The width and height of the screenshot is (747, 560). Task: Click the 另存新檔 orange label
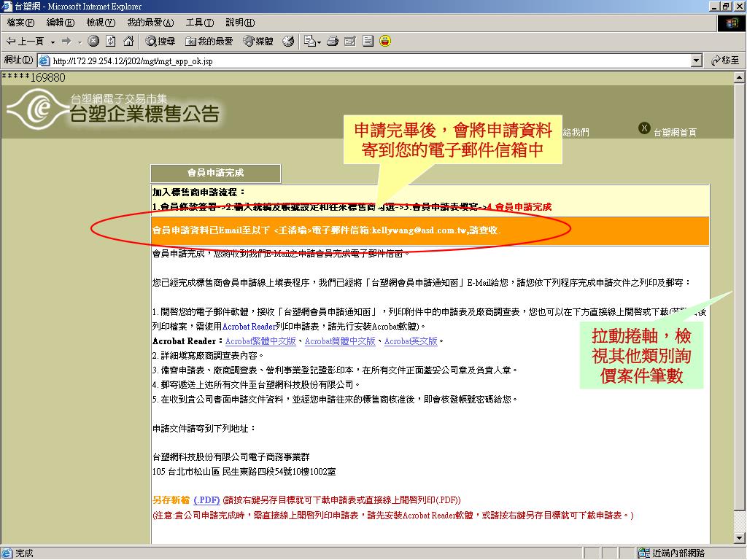click(x=171, y=500)
